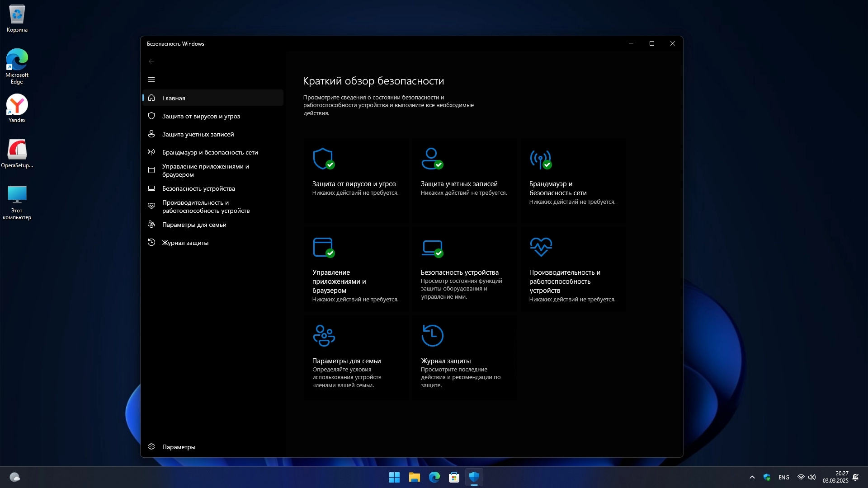This screenshot has width=868, height=488.
Task: Select Защита от вирусов и угроз sidebar item
Action: 201,116
